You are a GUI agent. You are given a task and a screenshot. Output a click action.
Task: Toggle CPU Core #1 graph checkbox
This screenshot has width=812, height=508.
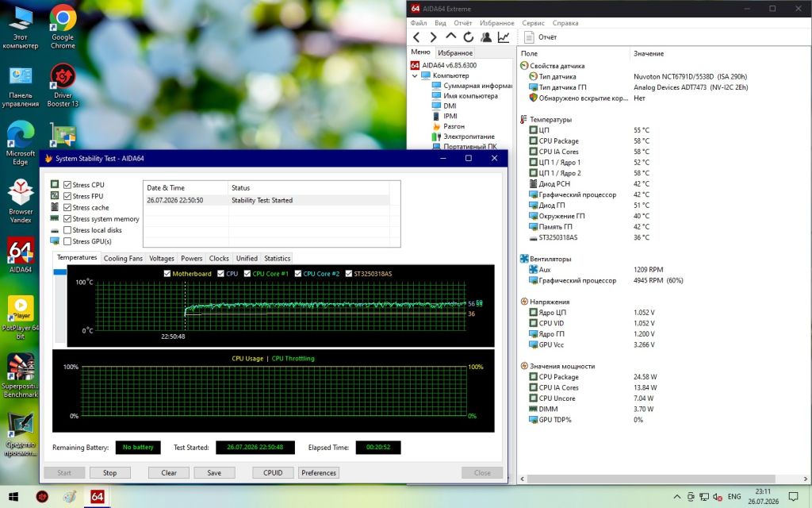coord(247,273)
